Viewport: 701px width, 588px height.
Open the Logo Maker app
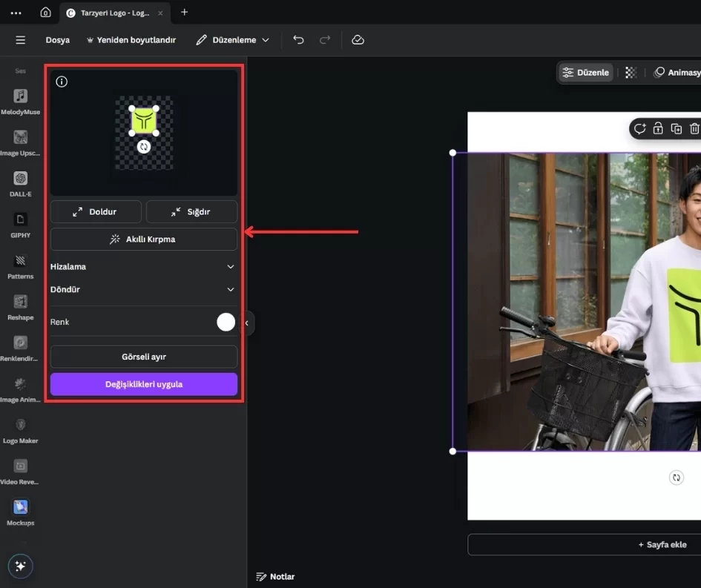[x=20, y=430]
